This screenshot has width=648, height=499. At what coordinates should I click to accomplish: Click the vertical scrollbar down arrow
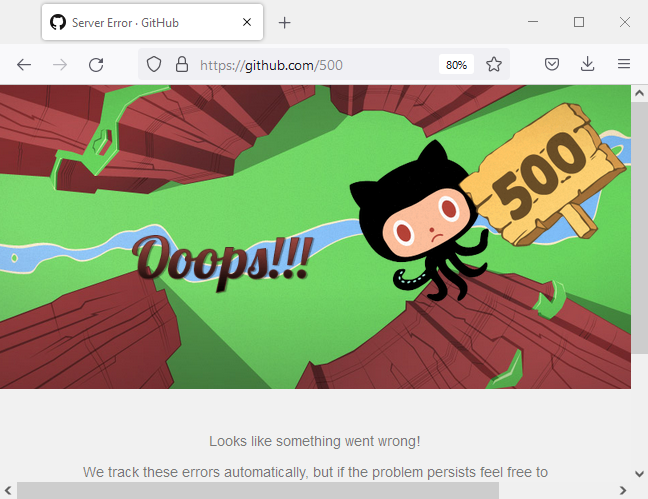click(639, 473)
